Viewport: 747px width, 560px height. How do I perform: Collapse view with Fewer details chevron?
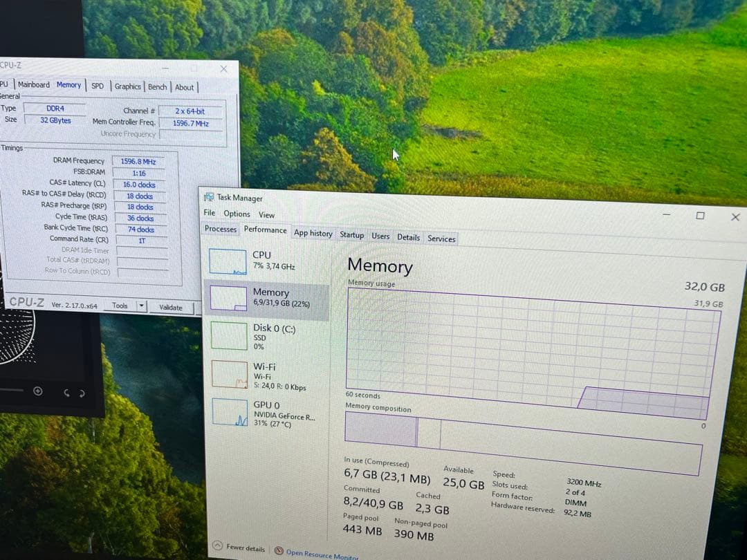coord(217,547)
